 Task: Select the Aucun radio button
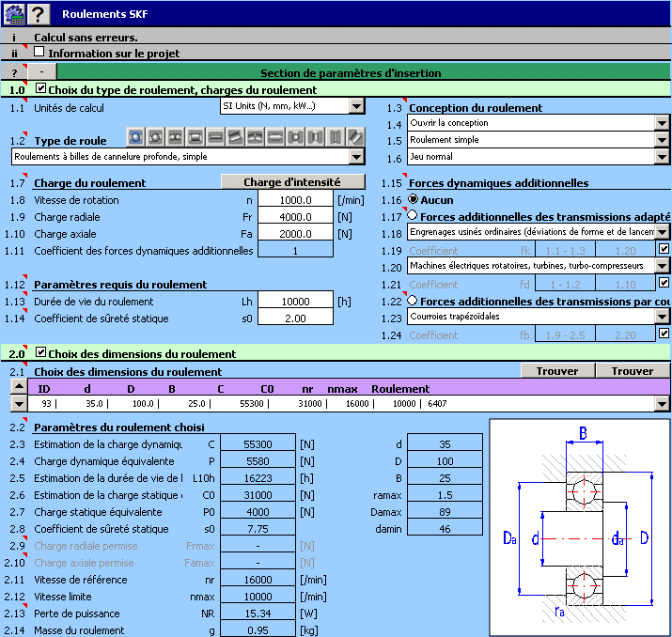coord(413,199)
